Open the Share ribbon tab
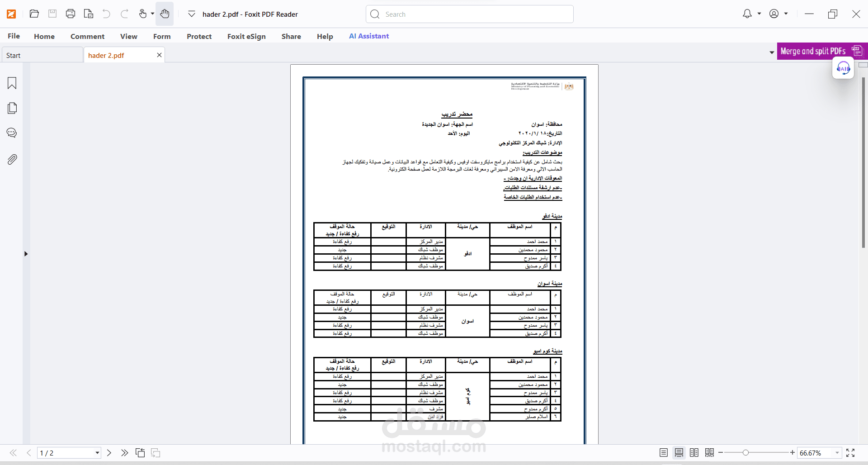The image size is (868, 465). [291, 36]
